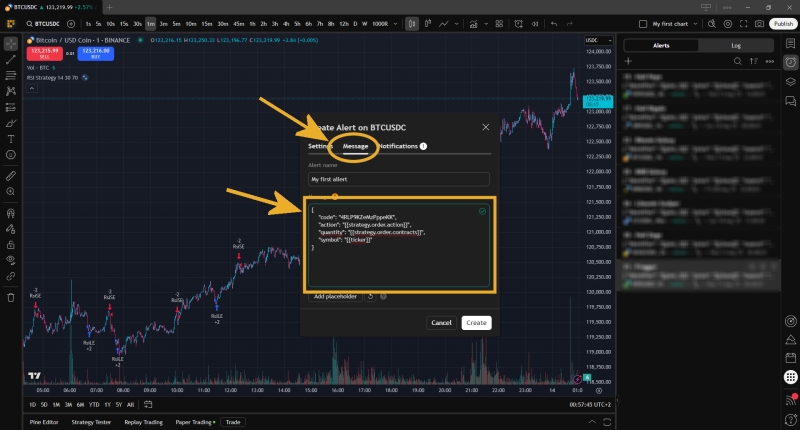
Task: Set the date range to 1M
Action: point(56,404)
